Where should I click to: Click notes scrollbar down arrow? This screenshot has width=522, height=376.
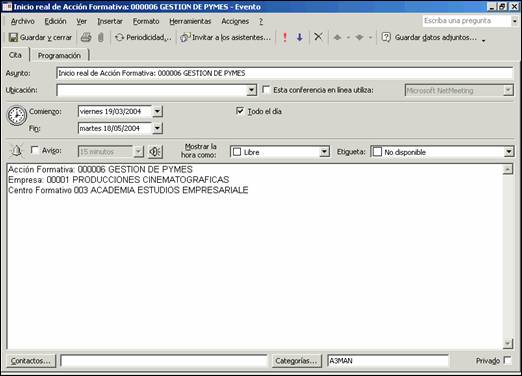508,343
